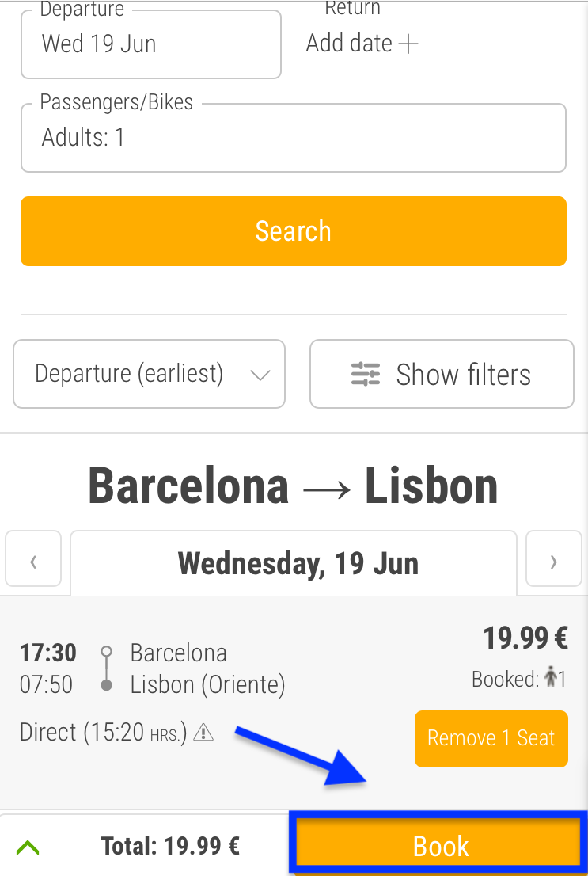Viewport: 588px width, 876px height.
Task: Open the Departure (earliest) sort dropdown
Action: [x=149, y=374]
